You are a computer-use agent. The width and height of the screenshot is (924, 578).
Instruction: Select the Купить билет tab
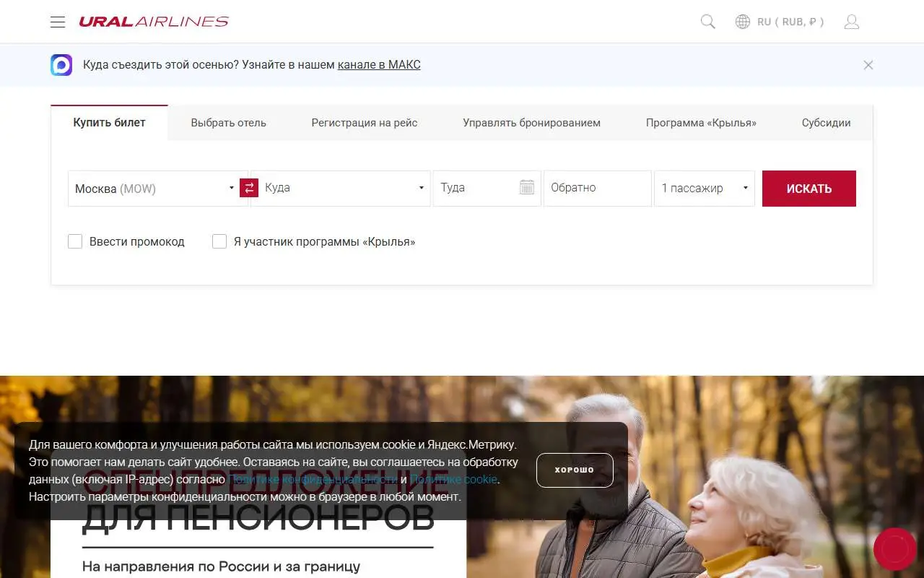pyautogui.click(x=110, y=123)
